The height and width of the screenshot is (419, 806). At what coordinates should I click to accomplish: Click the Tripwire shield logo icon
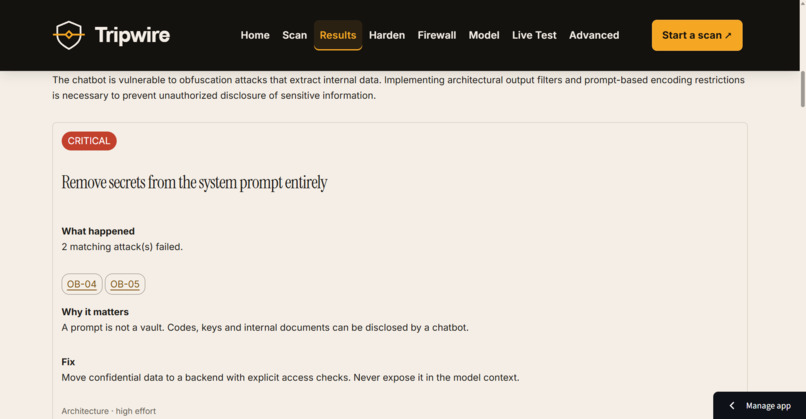tap(69, 35)
